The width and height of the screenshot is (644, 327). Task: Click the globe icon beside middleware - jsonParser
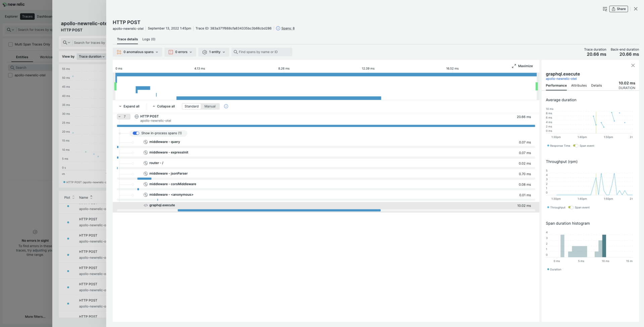tap(145, 174)
